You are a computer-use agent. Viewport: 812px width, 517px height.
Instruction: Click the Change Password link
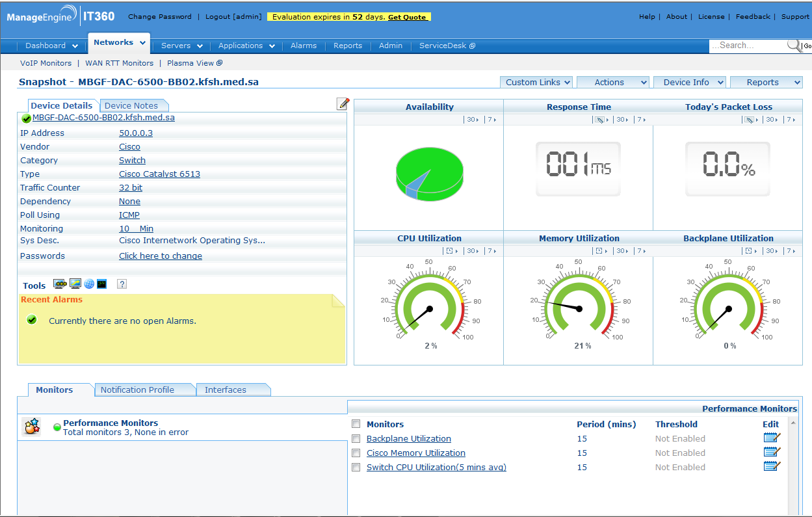click(160, 16)
